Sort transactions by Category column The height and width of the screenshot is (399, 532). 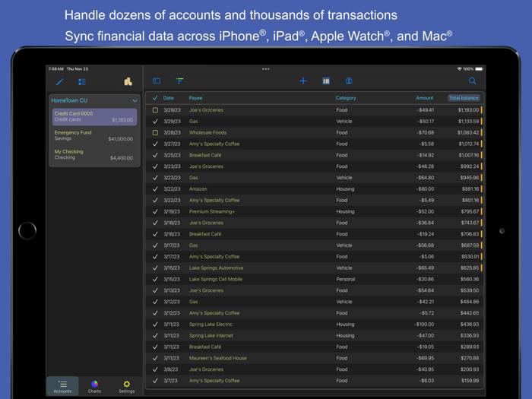[x=346, y=98]
